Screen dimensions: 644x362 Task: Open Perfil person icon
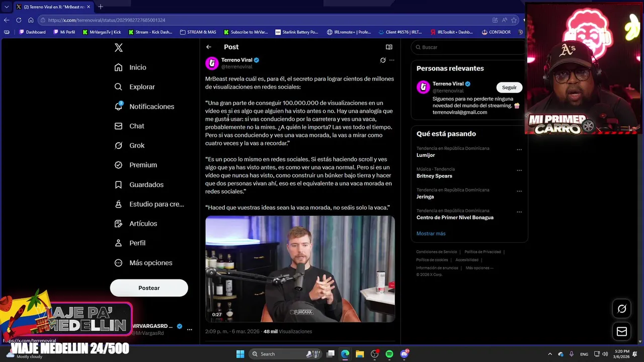click(118, 243)
